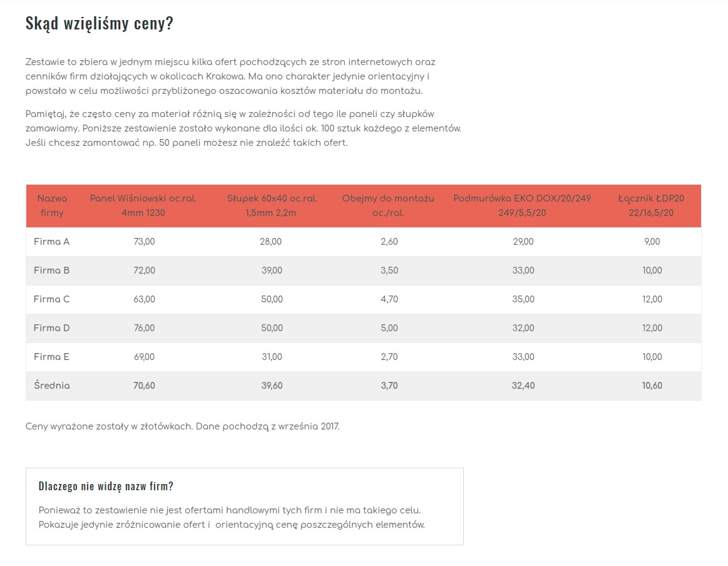Click the "Nazwa firmy" column header
The height and width of the screenshot is (566, 728).
[x=52, y=205]
